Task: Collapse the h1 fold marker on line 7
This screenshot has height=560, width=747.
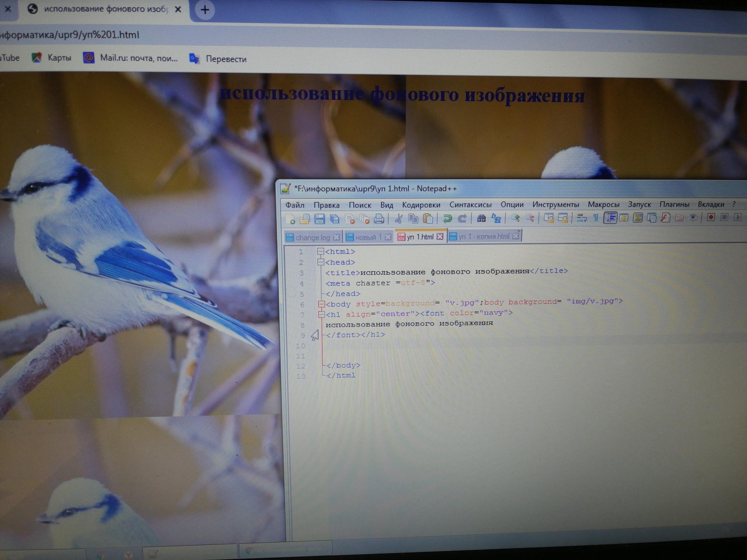Action: click(322, 315)
